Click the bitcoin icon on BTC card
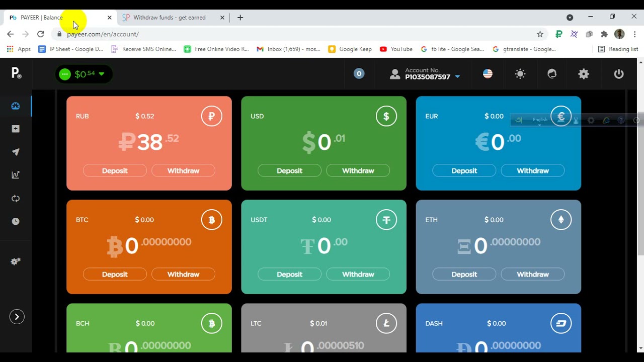 coord(211,220)
